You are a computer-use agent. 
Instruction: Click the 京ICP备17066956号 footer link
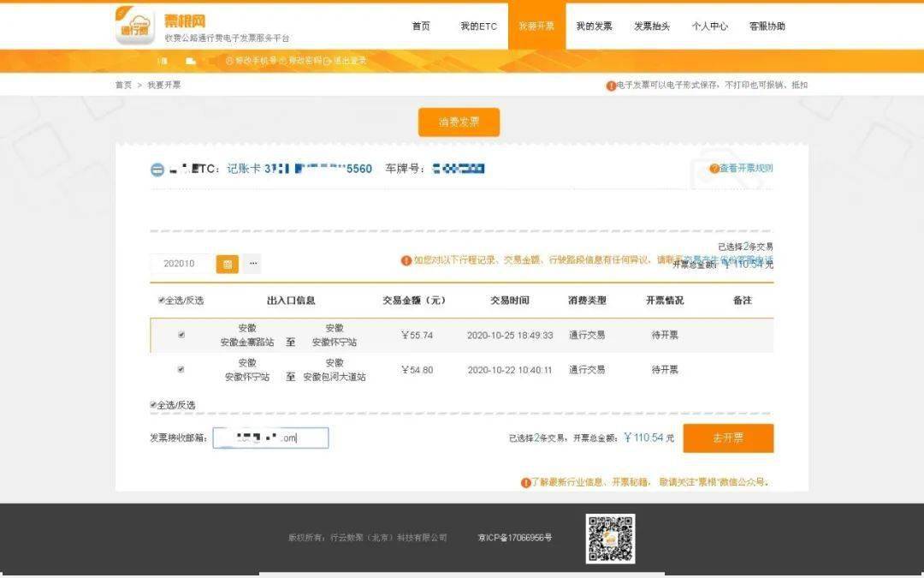click(515, 538)
